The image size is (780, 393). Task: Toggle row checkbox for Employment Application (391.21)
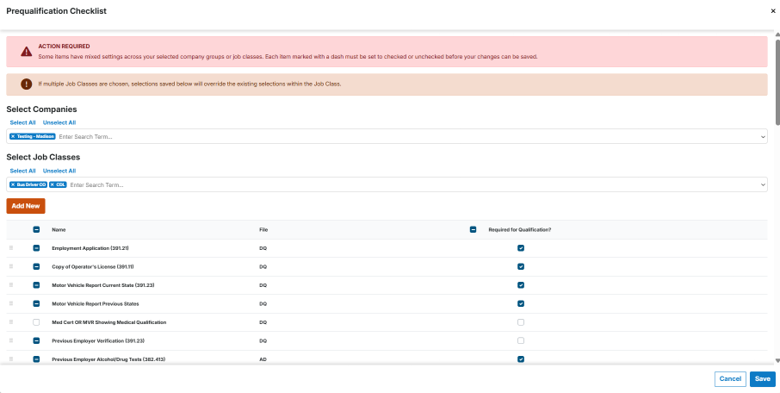[36, 248]
